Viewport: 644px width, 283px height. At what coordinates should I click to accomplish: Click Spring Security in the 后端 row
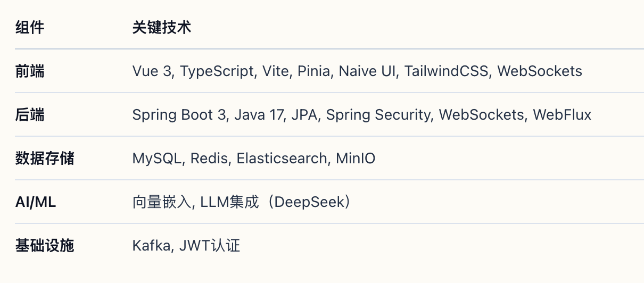pyautogui.click(x=378, y=115)
